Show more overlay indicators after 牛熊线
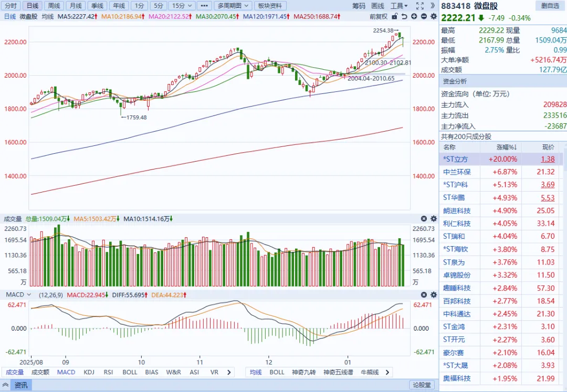The width and height of the screenshot is (567, 392). 387,372
